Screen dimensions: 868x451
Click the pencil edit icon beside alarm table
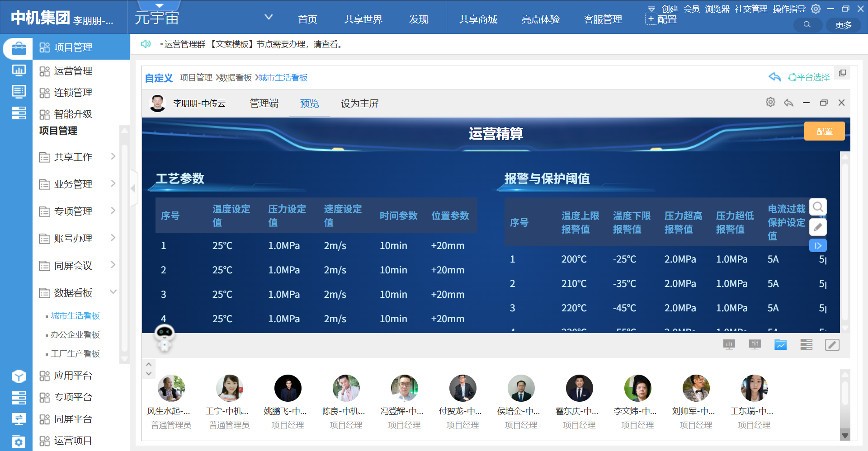click(818, 227)
